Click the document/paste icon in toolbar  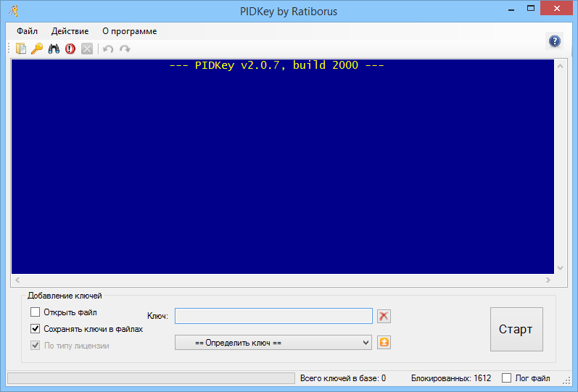tap(21, 49)
